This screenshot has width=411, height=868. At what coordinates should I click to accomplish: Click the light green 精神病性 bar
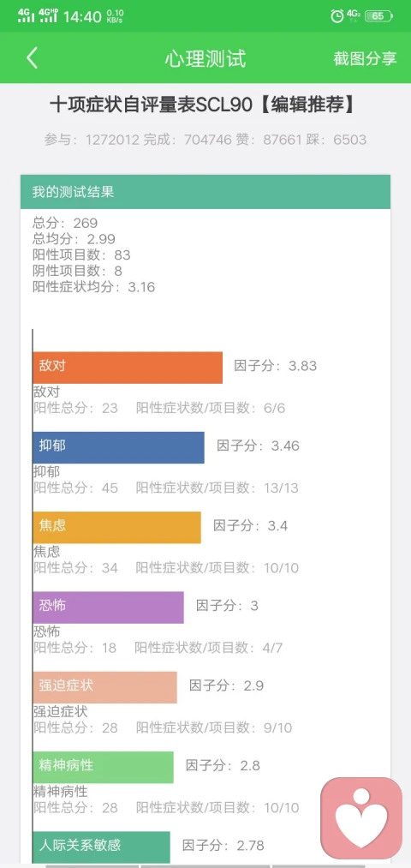104,767
